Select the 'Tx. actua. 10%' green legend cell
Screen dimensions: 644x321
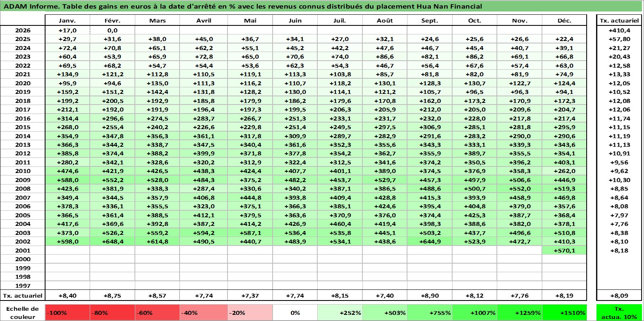(619, 313)
